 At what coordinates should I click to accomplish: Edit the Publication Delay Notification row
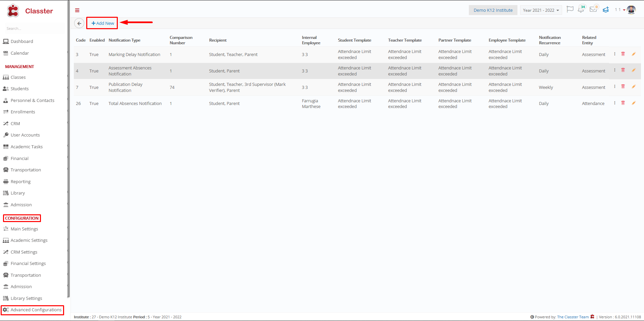coord(634,87)
